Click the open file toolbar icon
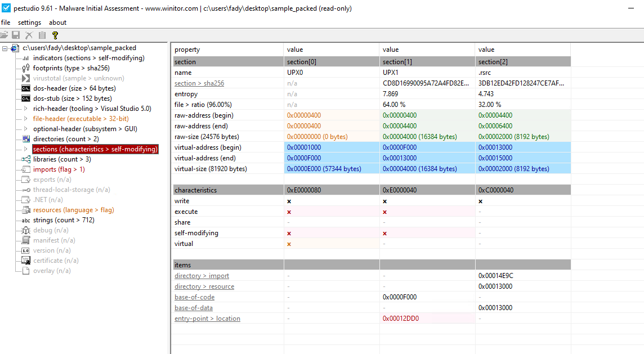 [4, 35]
